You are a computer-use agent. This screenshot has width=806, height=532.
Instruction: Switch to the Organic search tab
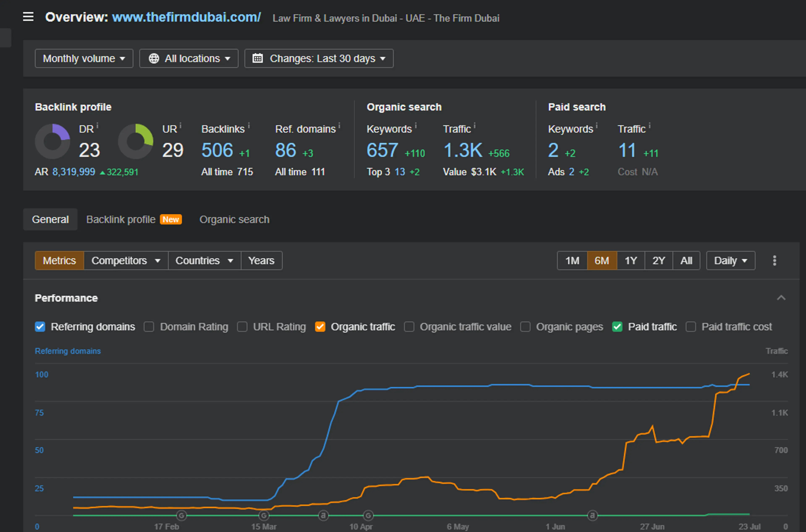pos(234,219)
